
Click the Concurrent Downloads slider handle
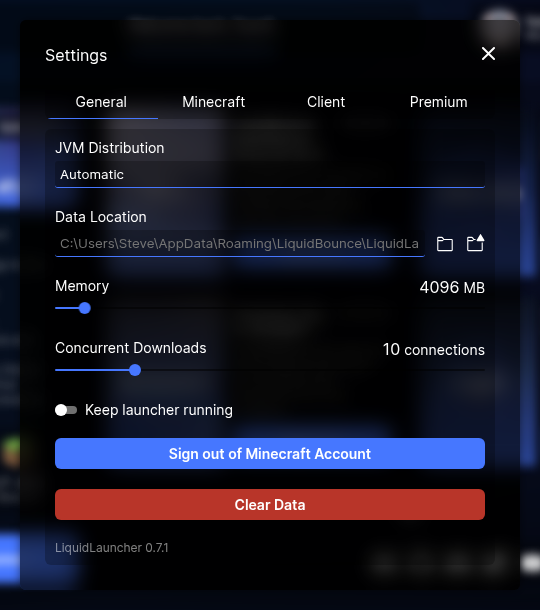pos(135,370)
